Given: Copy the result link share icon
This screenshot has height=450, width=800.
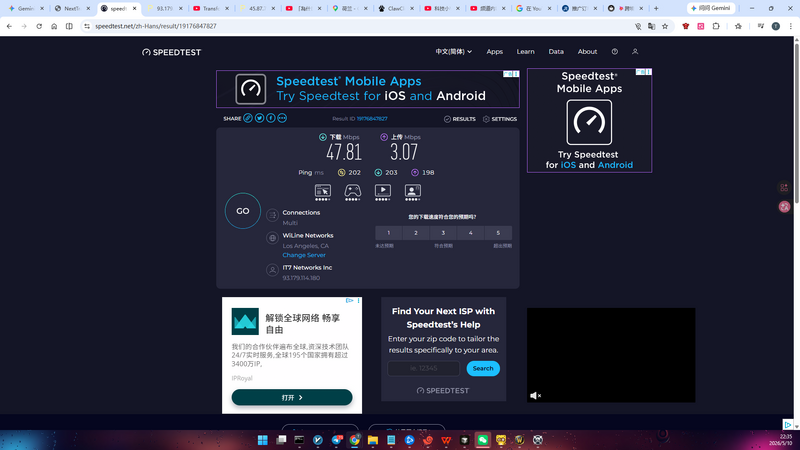Looking at the screenshot, I should point(248,118).
